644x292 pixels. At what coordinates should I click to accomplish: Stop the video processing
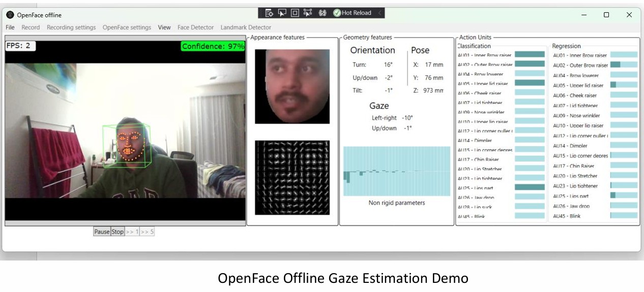pyautogui.click(x=118, y=232)
